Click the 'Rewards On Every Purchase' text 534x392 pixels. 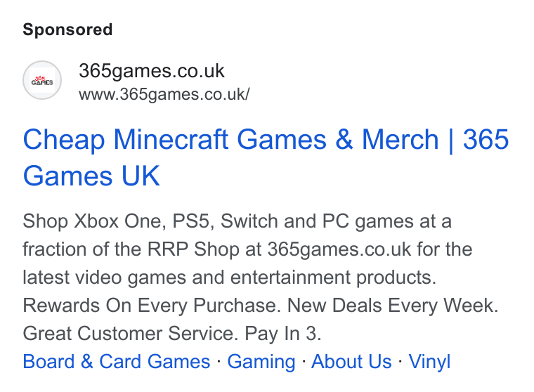tap(152, 306)
